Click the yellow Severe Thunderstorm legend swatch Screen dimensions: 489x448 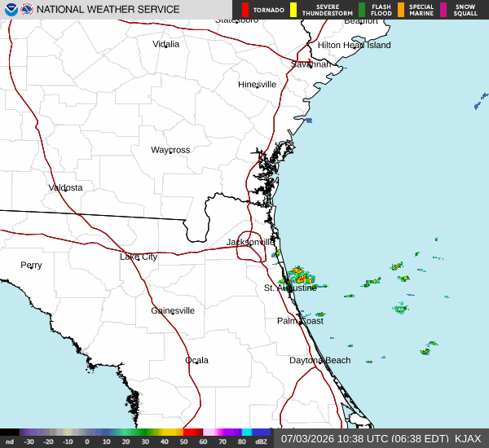coord(293,10)
